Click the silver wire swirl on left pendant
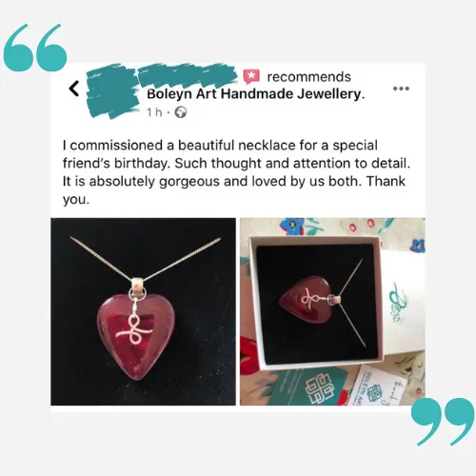The image size is (476, 476). [x=134, y=330]
